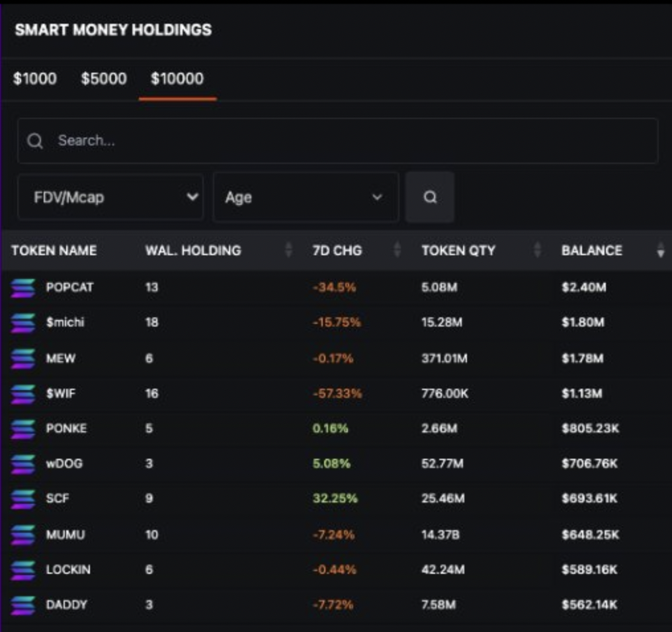Open the LOCKIN token name
Screen dimensions: 672x632
click(68, 569)
